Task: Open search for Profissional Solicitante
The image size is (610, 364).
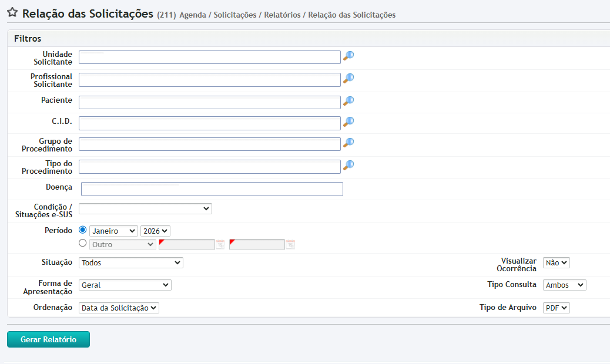Action: click(x=348, y=78)
